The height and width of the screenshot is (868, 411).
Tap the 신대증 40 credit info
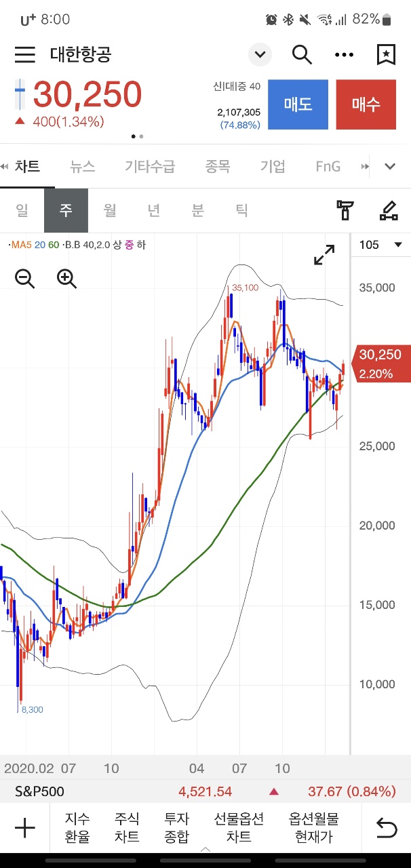[x=237, y=86]
